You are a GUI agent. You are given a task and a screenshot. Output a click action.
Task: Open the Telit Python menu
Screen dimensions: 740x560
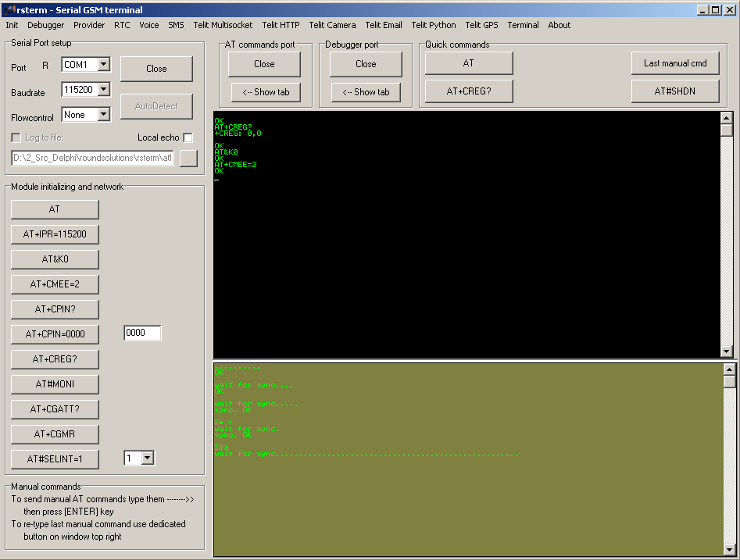point(434,25)
